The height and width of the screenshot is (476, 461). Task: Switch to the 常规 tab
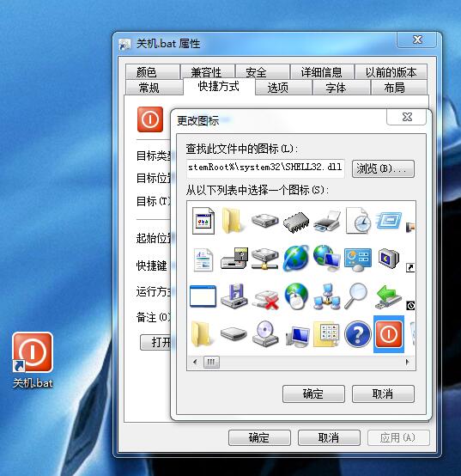coord(154,88)
